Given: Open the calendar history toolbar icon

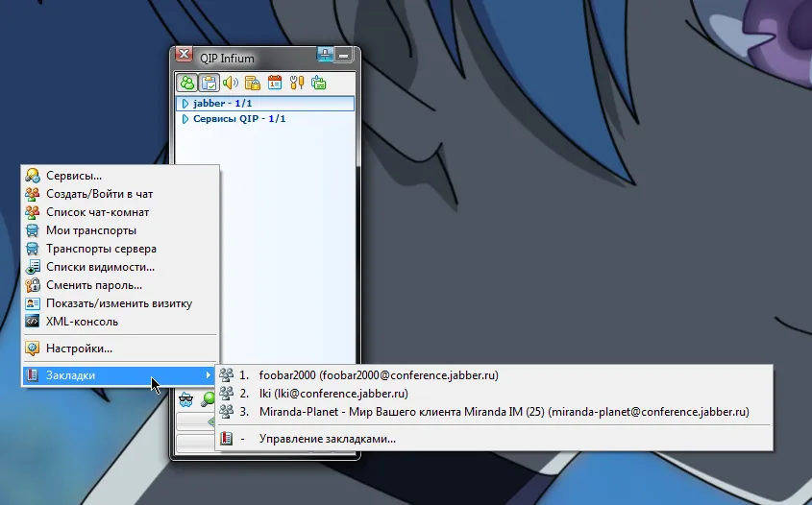Looking at the screenshot, I should pos(275,83).
